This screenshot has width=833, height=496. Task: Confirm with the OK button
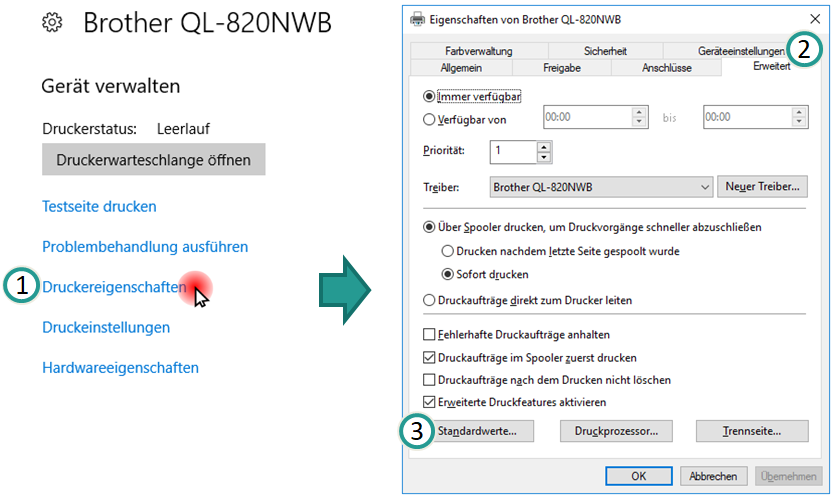[639, 476]
